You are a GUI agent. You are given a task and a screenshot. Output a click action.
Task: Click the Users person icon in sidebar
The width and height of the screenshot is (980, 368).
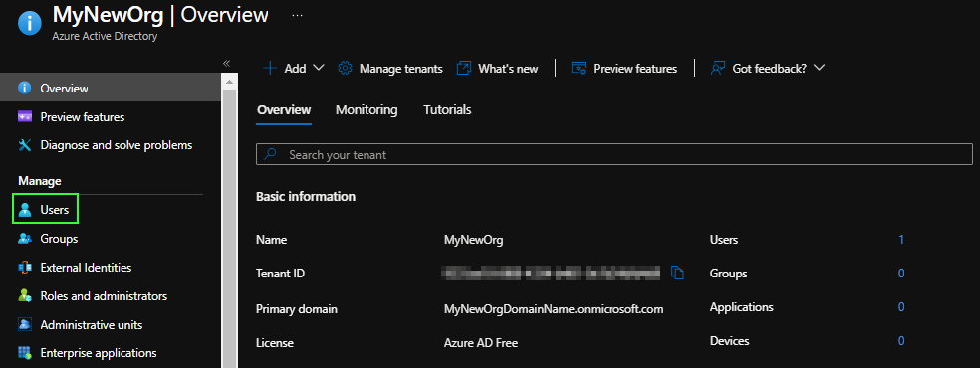[x=25, y=210]
